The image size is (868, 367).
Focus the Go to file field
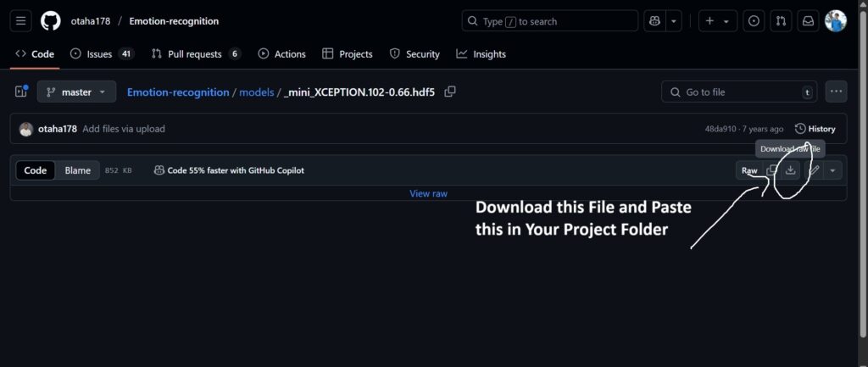click(x=739, y=92)
